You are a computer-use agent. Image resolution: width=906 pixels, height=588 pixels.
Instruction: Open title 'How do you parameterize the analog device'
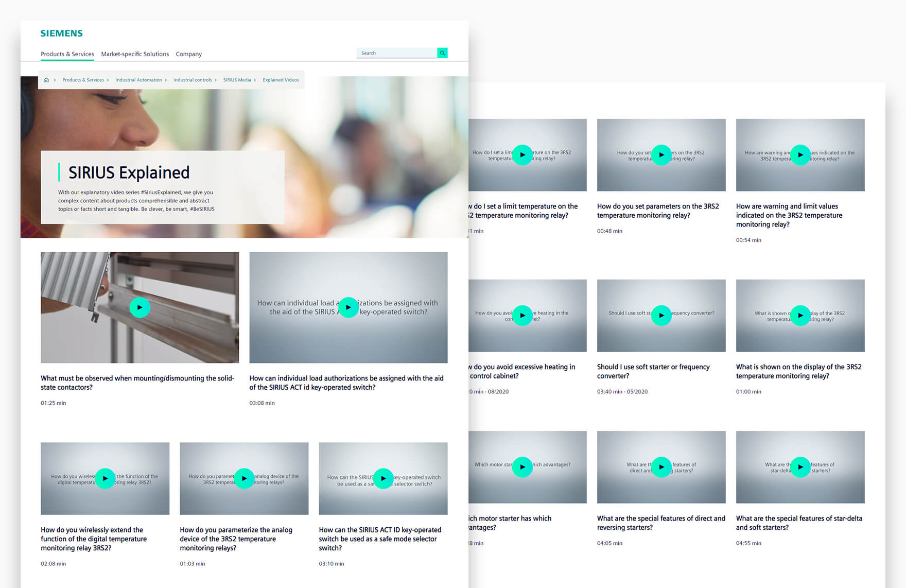point(236,539)
